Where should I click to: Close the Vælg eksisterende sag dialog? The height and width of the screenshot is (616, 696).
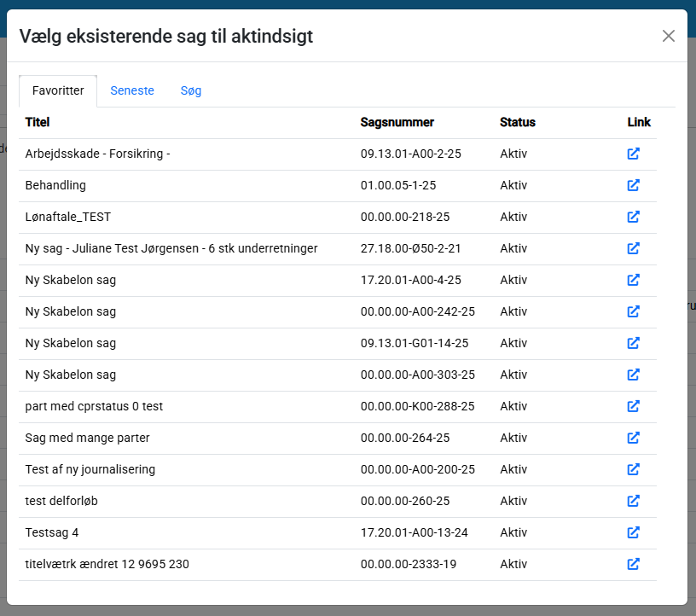point(669,36)
